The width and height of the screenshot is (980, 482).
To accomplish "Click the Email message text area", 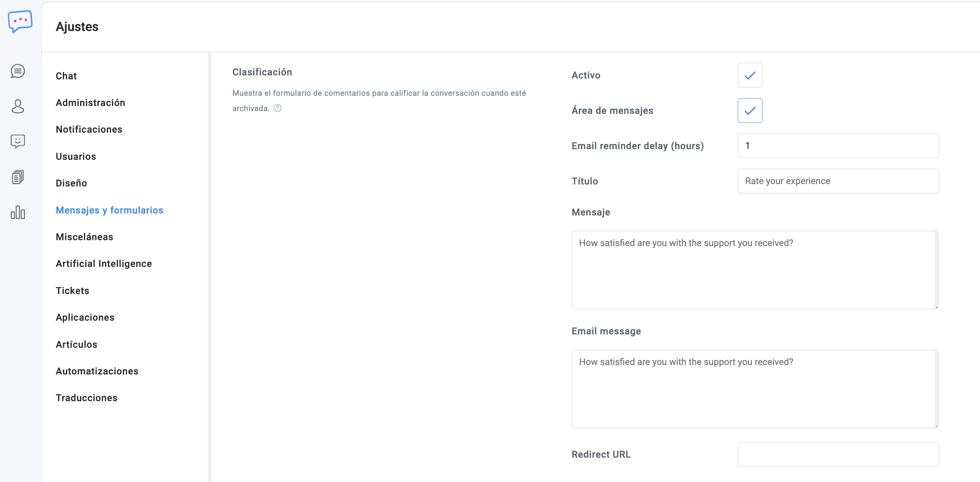I will [x=754, y=389].
